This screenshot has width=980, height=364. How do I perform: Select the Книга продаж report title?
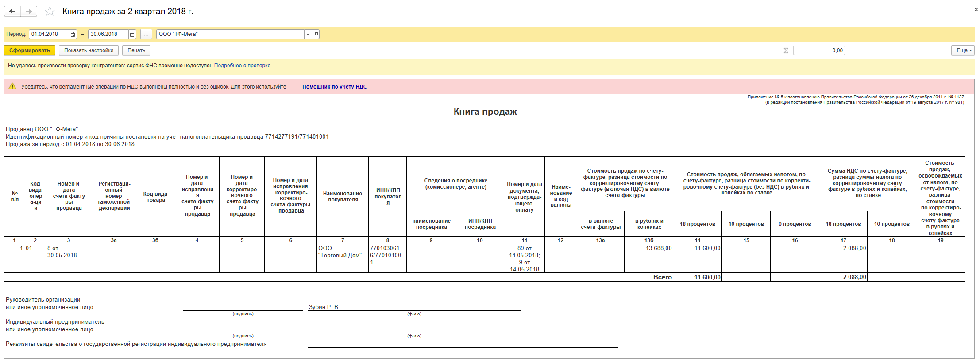pos(485,112)
